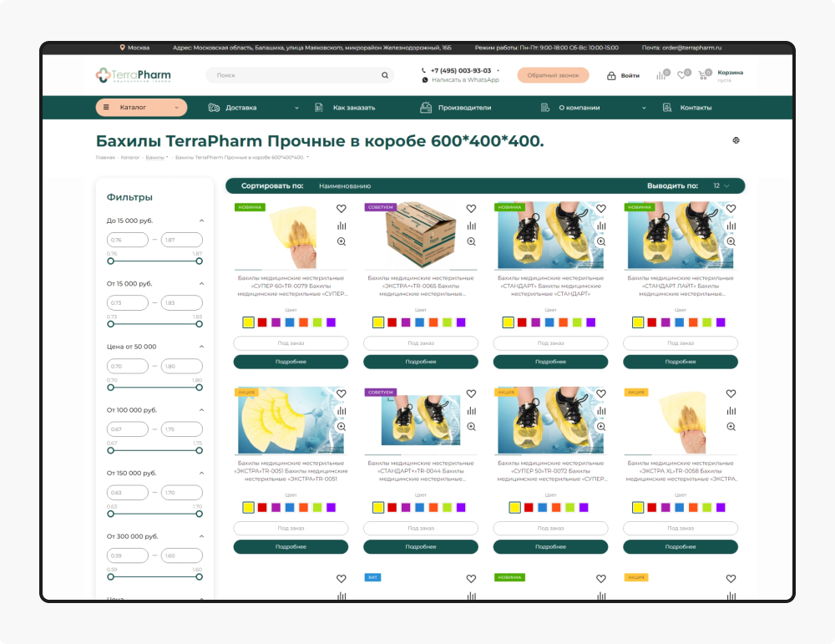The height and width of the screenshot is (644, 835).
Task: Expand the Доставка menu chevron
Action: (x=296, y=108)
